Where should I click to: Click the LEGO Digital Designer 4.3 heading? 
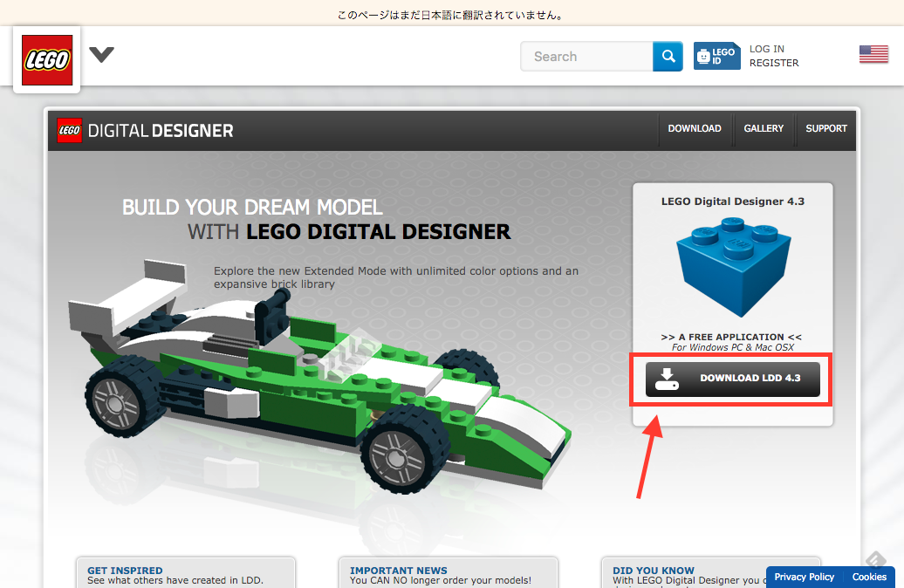point(732,202)
